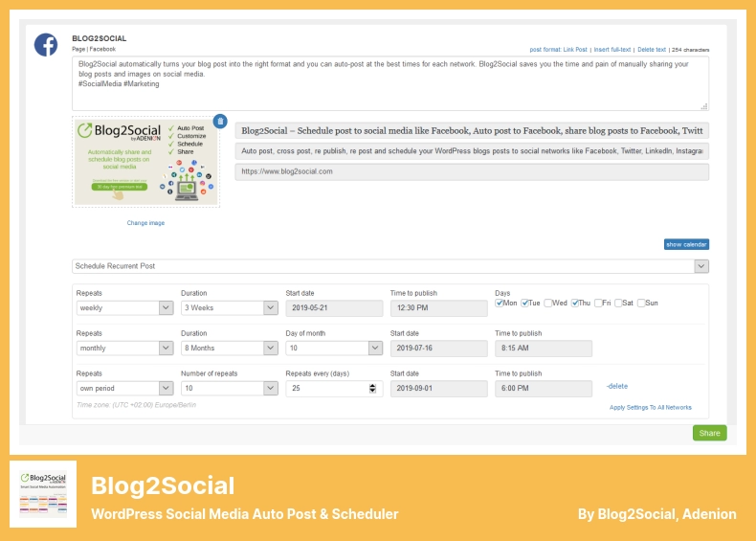Click the Share button

pyautogui.click(x=710, y=433)
